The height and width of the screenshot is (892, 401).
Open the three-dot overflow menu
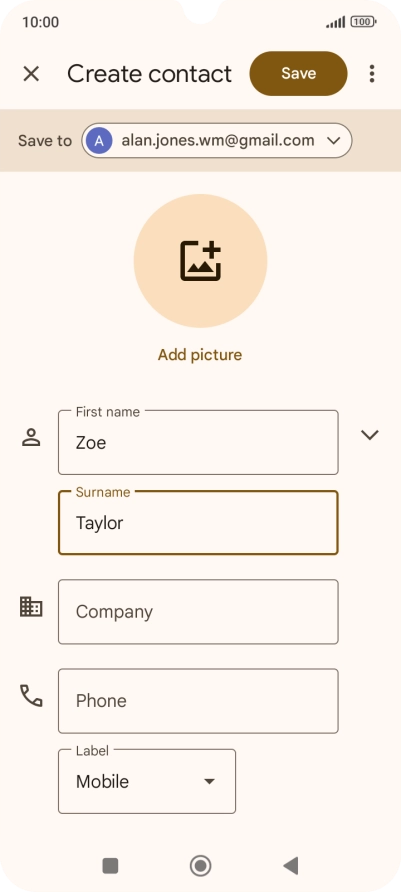[x=371, y=73]
